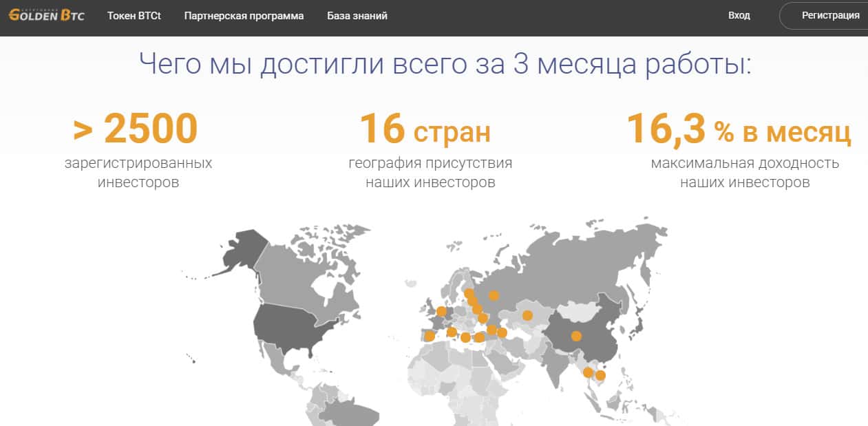Click the Вход login link
868x426 pixels.
point(739,15)
